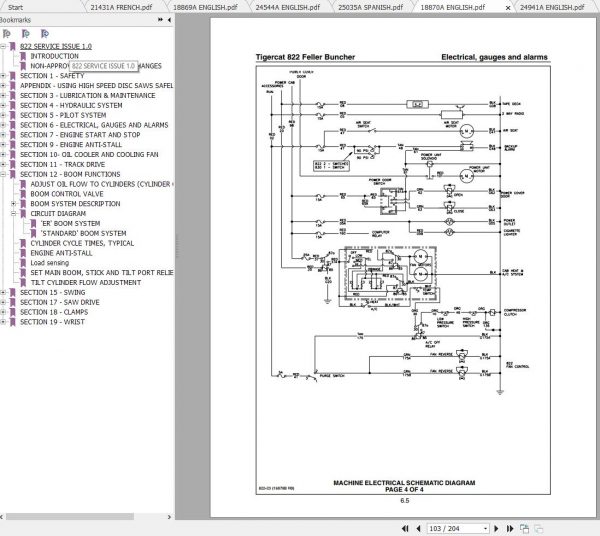Jump to the last page
Screen dimensions: 600x536
point(510,528)
